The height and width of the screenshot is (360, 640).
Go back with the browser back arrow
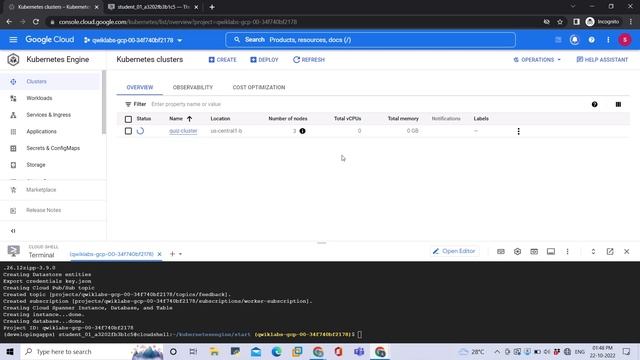pos(9,22)
